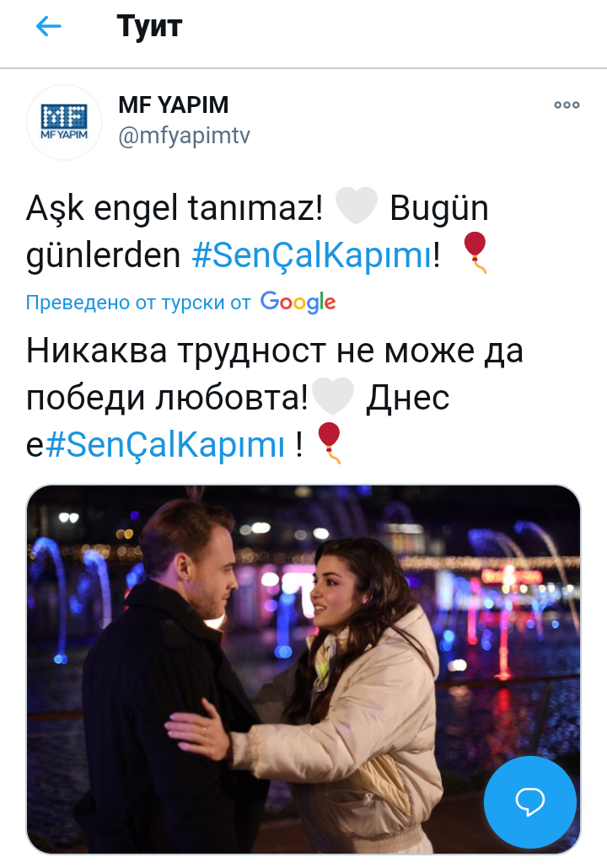
Task: Open the attached couple photo
Action: pos(303,669)
